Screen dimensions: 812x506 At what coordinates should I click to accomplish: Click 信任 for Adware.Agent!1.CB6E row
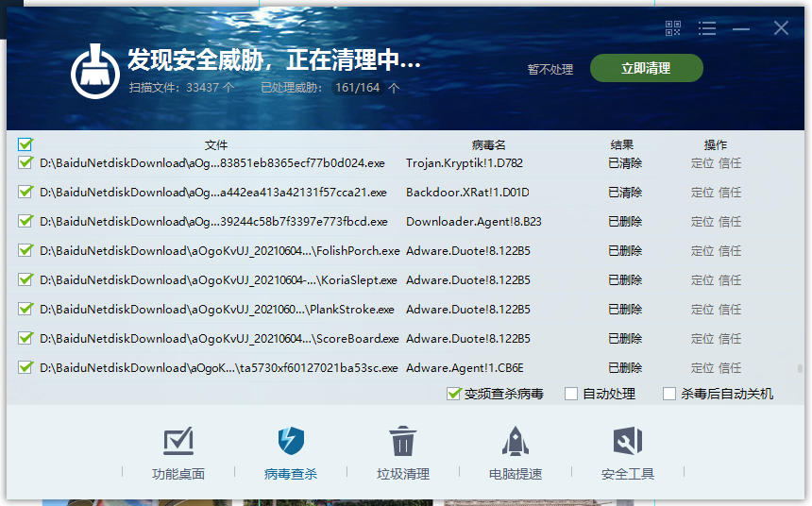tap(730, 368)
